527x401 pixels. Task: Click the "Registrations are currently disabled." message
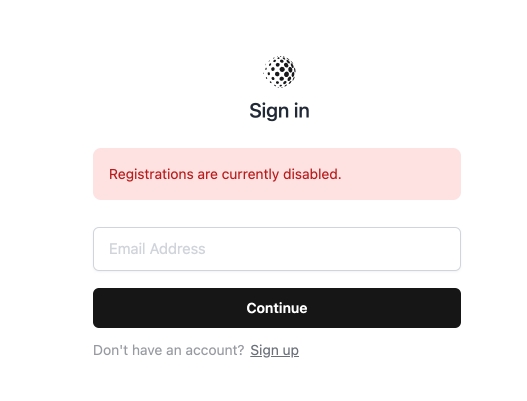(225, 174)
